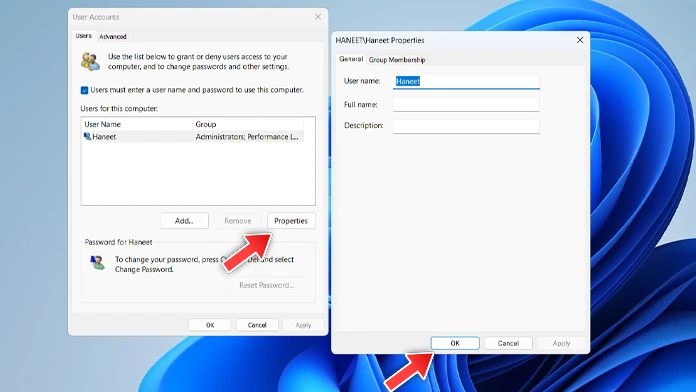Image resolution: width=696 pixels, height=392 pixels.
Task: Click 'Administrators; Performance L..' group cell
Action: [x=248, y=137]
